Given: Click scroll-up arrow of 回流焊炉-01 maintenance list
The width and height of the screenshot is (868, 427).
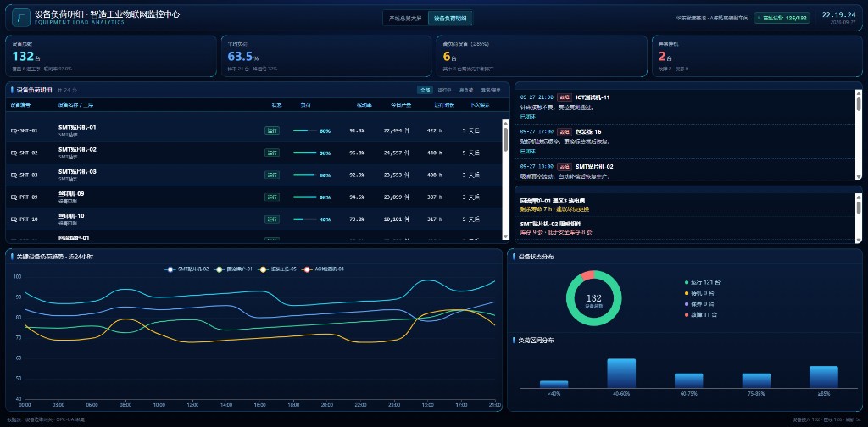Looking at the screenshot, I should (x=859, y=197).
